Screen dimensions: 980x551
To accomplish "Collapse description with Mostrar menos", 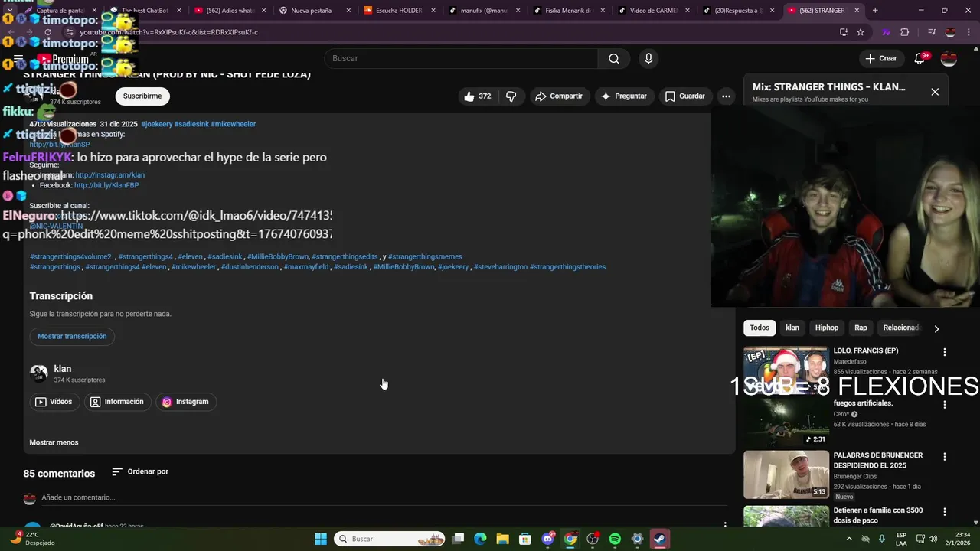I will [x=54, y=442].
